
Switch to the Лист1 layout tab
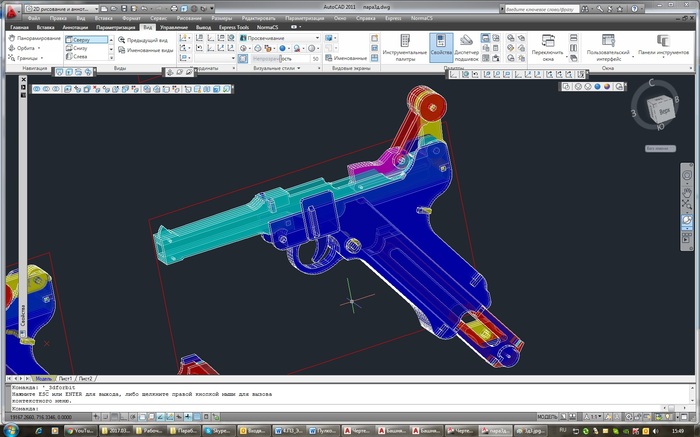65,379
